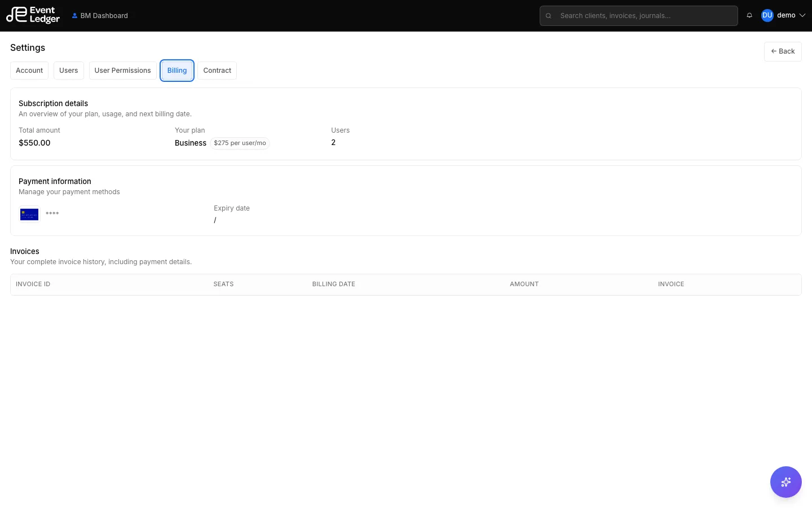Click the BILLING DATE column header

[x=334, y=284]
